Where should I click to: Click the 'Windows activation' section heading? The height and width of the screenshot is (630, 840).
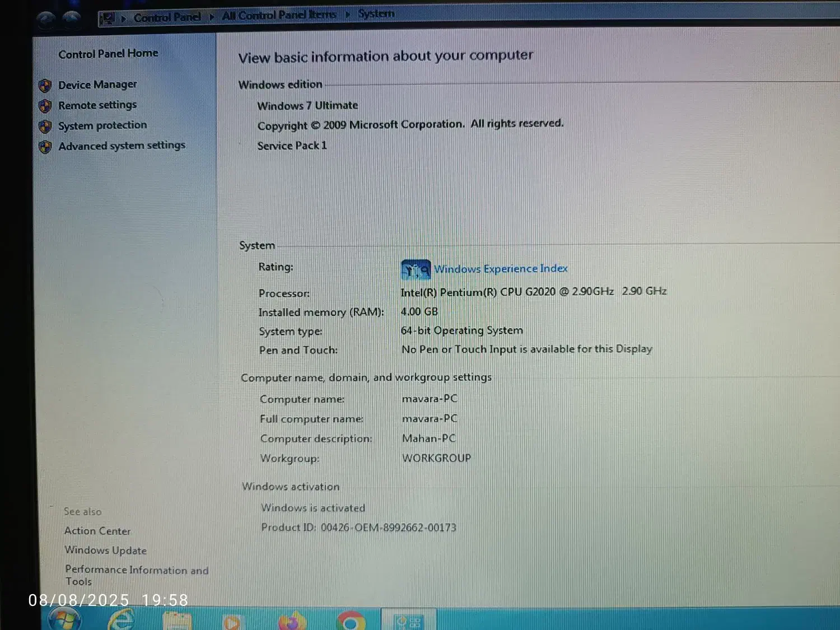click(x=291, y=487)
